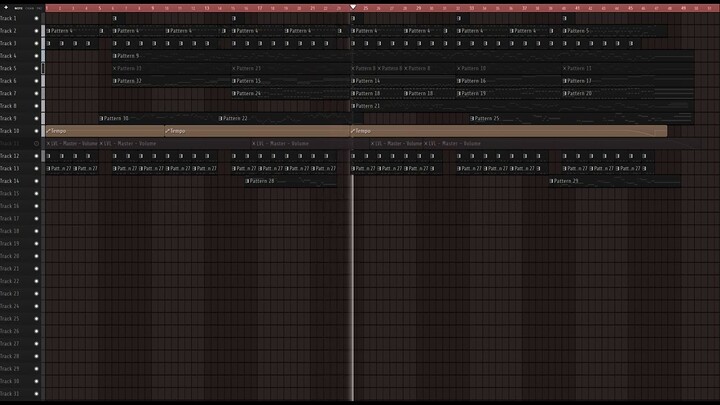Open the playlist options arrow menu

coord(6,7)
